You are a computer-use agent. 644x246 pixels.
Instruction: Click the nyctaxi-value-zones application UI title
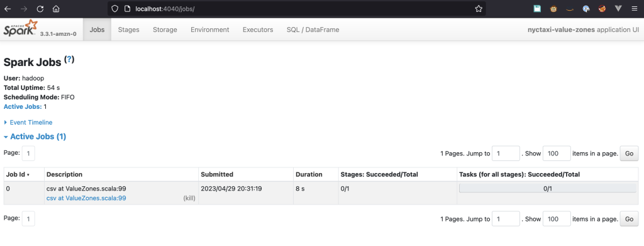coord(583,30)
